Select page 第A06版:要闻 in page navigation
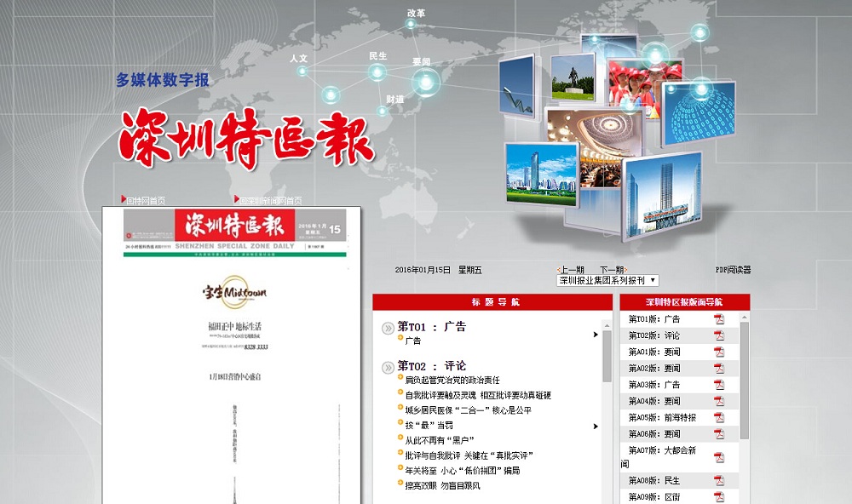 [x=654, y=434]
